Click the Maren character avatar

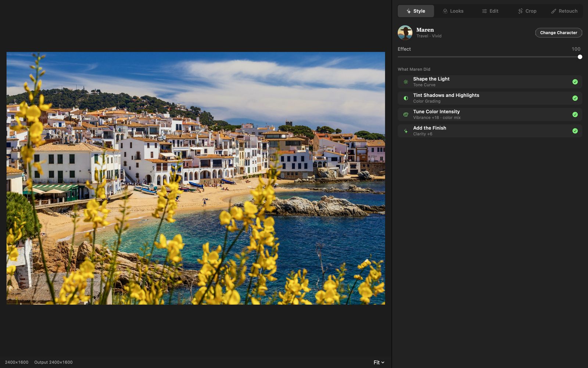pyautogui.click(x=405, y=33)
